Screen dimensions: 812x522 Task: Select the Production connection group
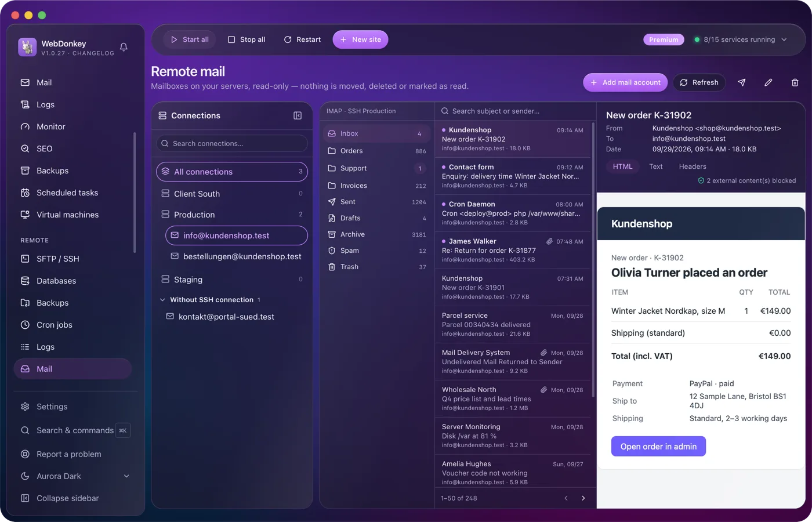point(232,215)
